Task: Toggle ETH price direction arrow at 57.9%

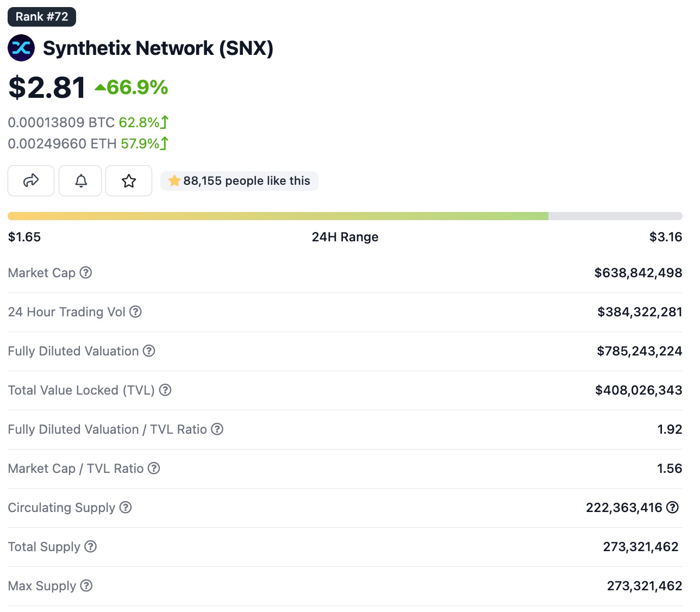Action: click(x=165, y=143)
